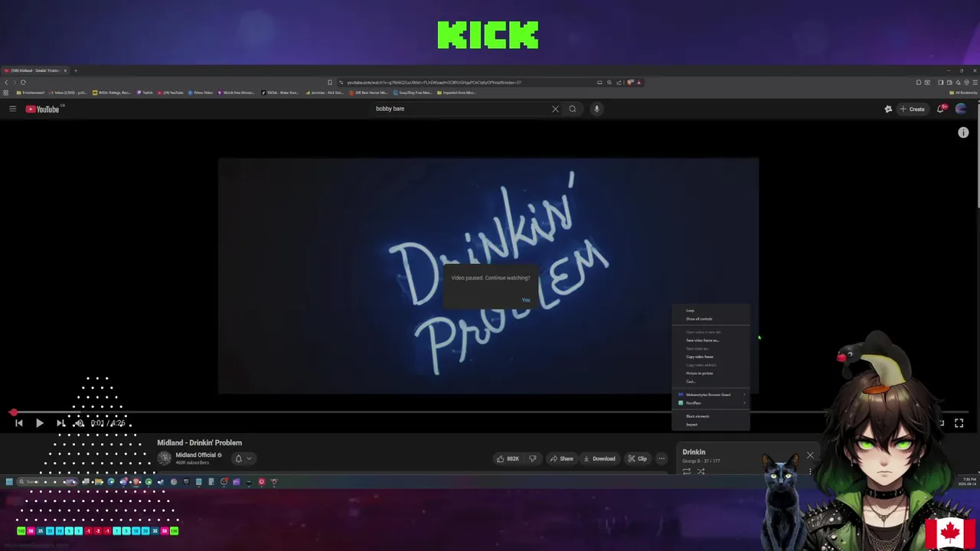The width and height of the screenshot is (980, 551).
Task: Close the Drinkin playlist panel
Action: point(810,455)
